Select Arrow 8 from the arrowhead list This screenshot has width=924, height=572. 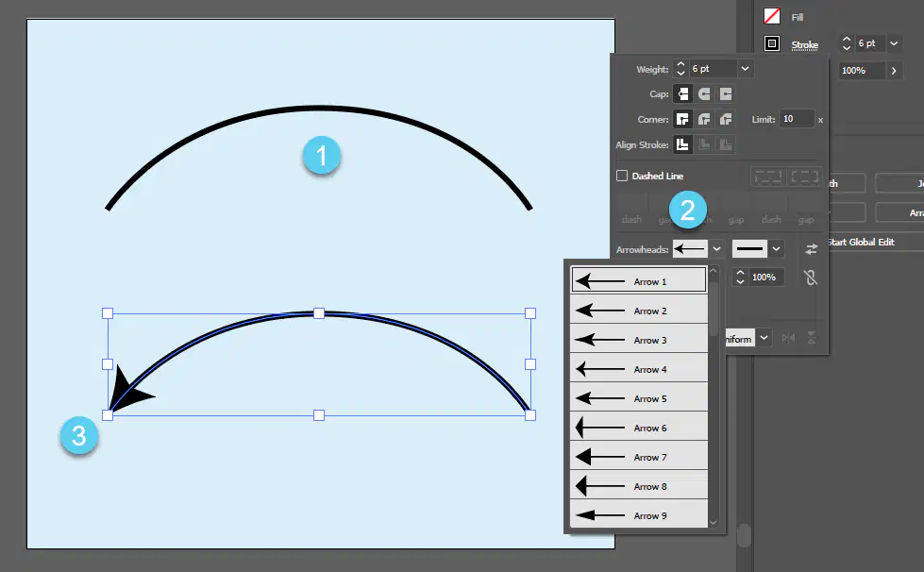point(639,487)
